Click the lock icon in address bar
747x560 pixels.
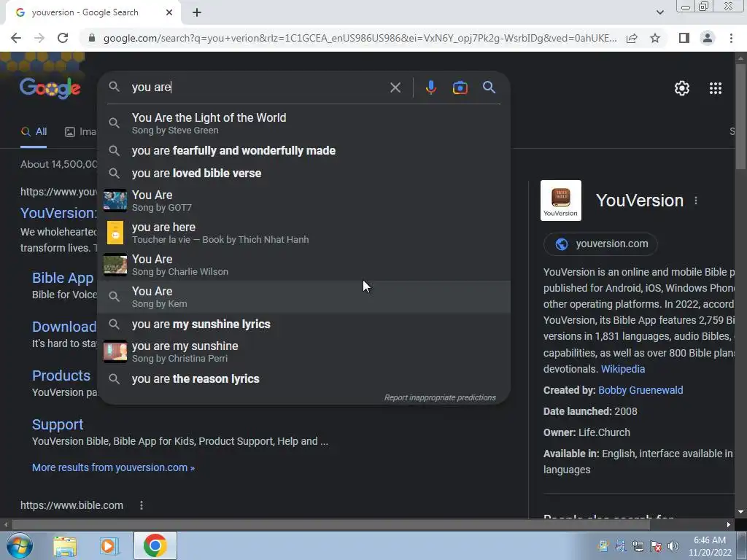[x=92, y=38]
